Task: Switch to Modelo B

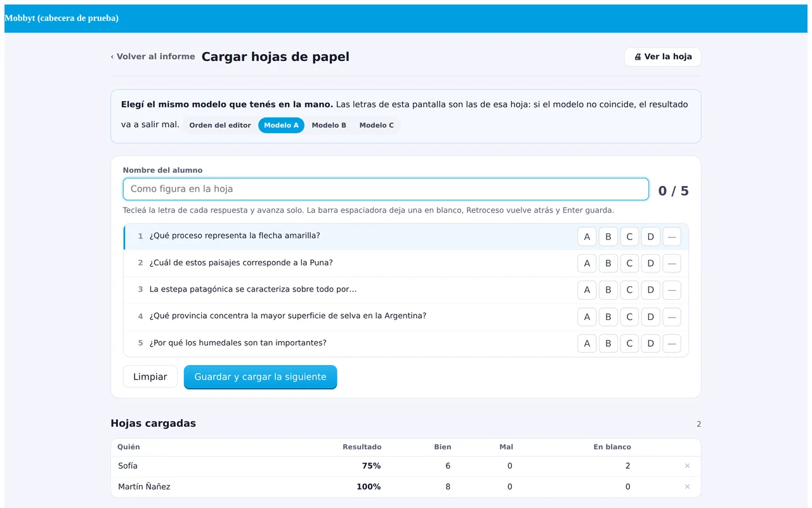Action: click(x=329, y=125)
